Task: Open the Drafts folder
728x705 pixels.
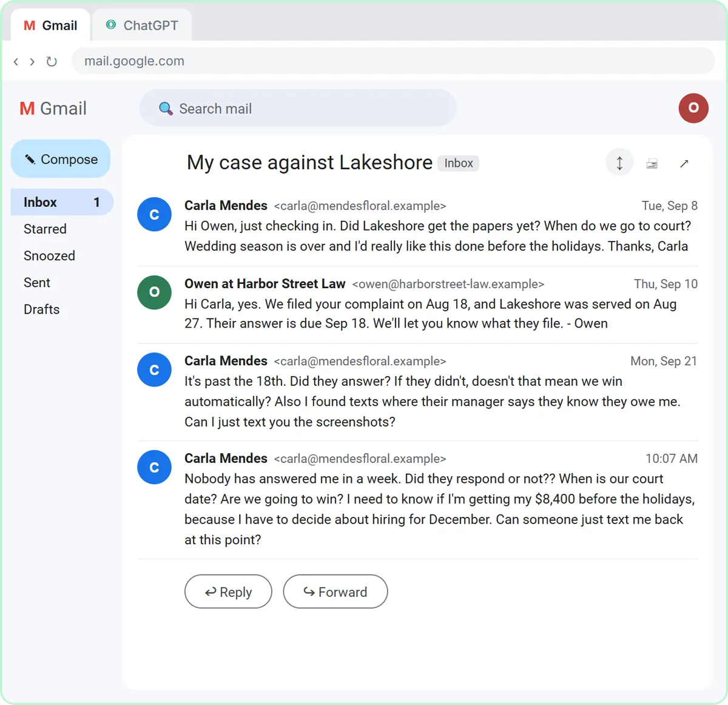Action: [41, 309]
